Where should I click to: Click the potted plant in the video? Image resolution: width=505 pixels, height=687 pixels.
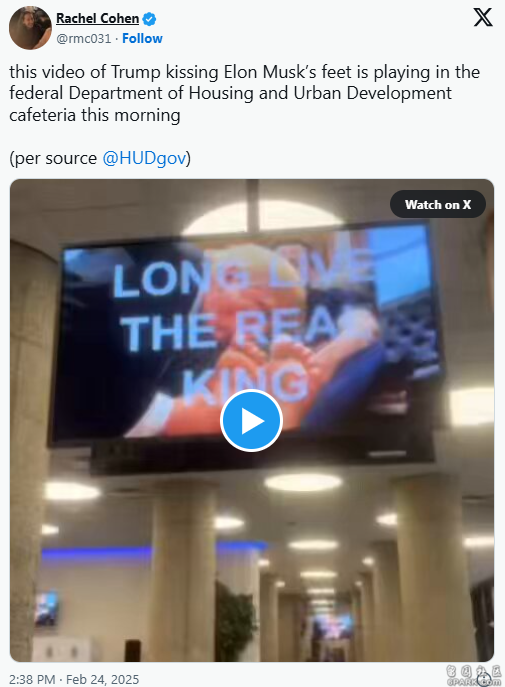tap(235, 620)
